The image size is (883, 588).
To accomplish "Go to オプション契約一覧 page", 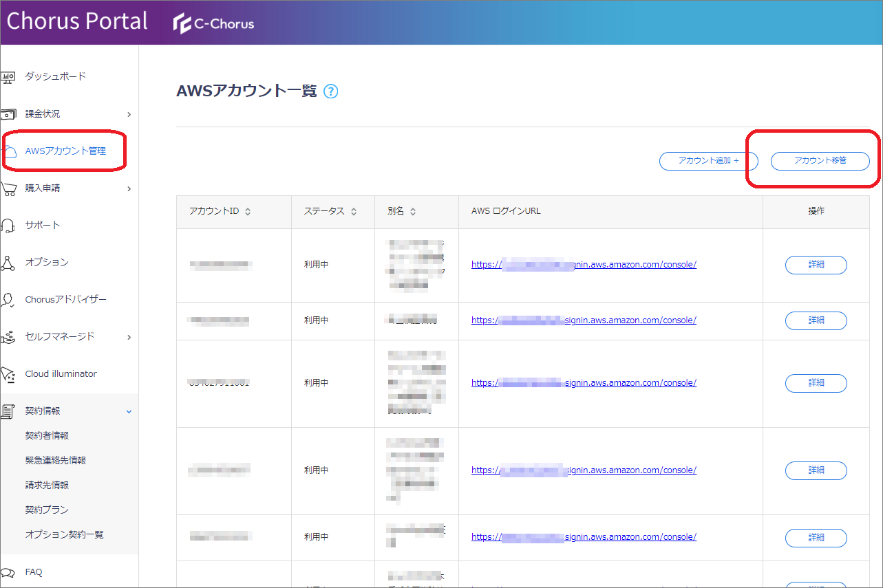I will (x=64, y=535).
